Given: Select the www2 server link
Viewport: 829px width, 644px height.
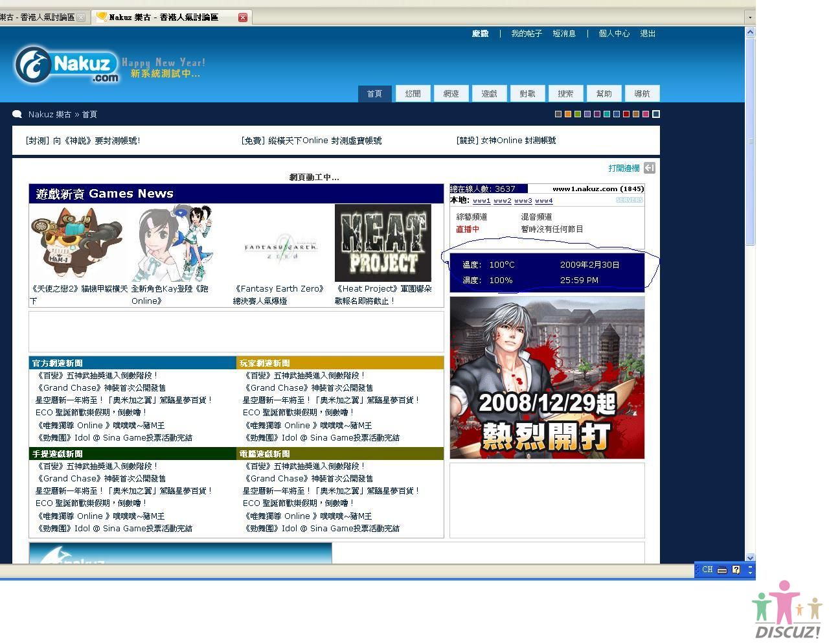Looking at the screenshot, I should [502, 201].
